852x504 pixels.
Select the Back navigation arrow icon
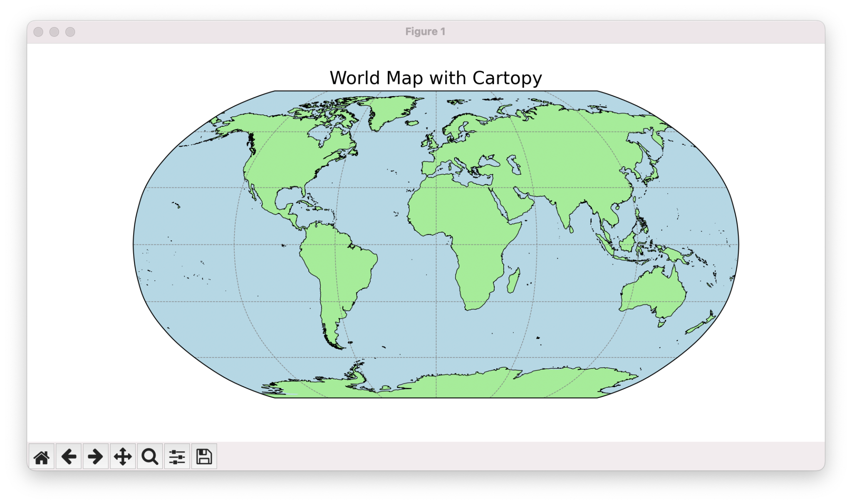pos(69,456)
